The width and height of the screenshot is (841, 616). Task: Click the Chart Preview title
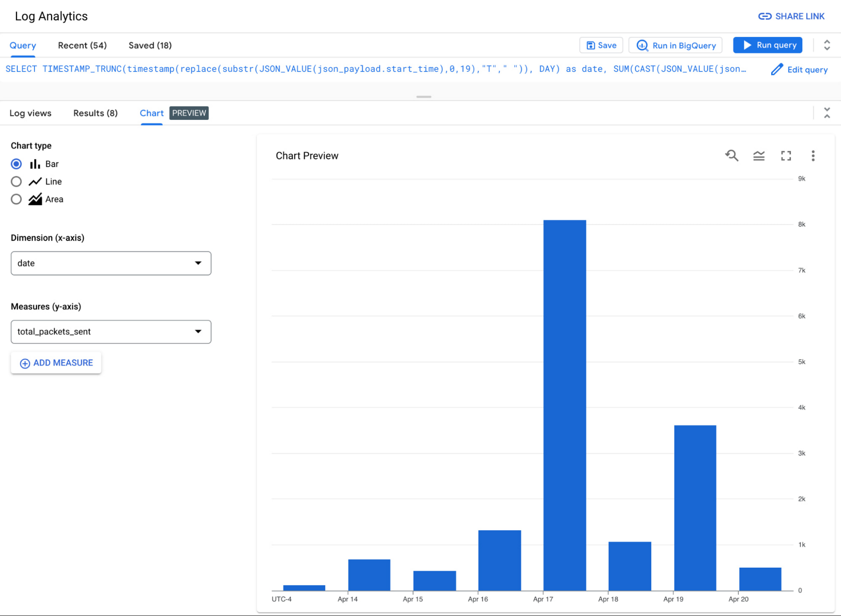click(x=307, y=156)
